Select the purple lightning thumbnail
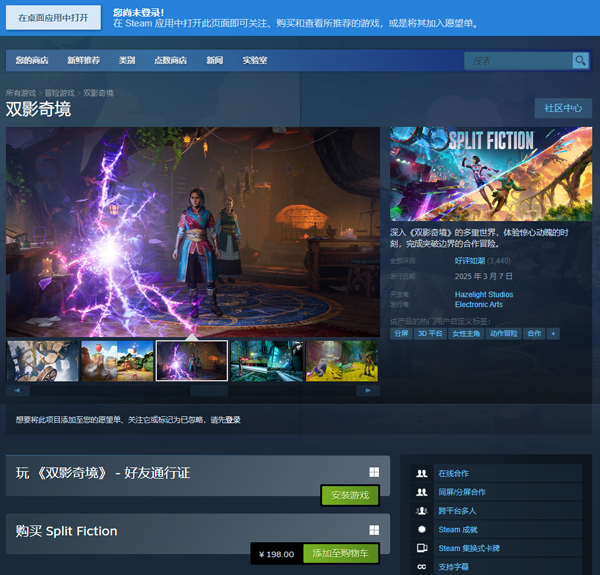 point(192,361)
